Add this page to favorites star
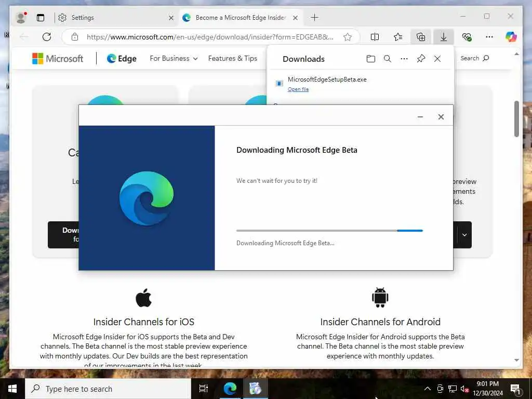Screen dimensions: 532x399 pyautogui.click(x=348, y=37)
